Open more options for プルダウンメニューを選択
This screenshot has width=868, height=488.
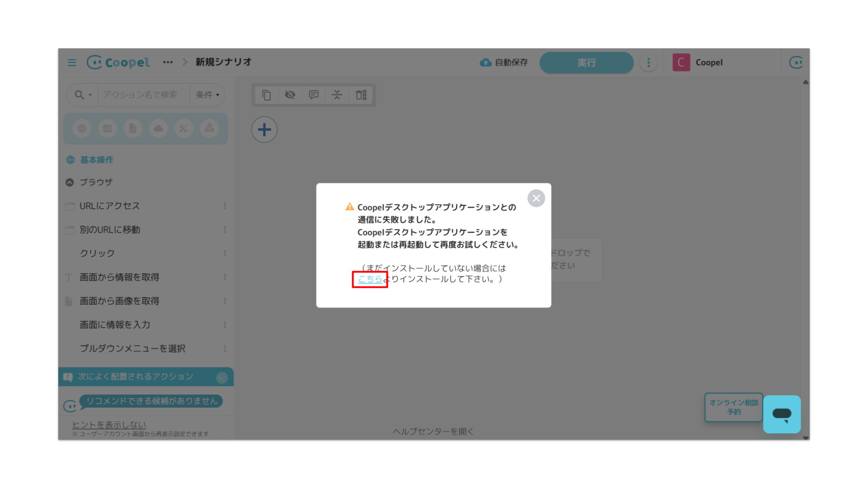(x=225, y=349)
